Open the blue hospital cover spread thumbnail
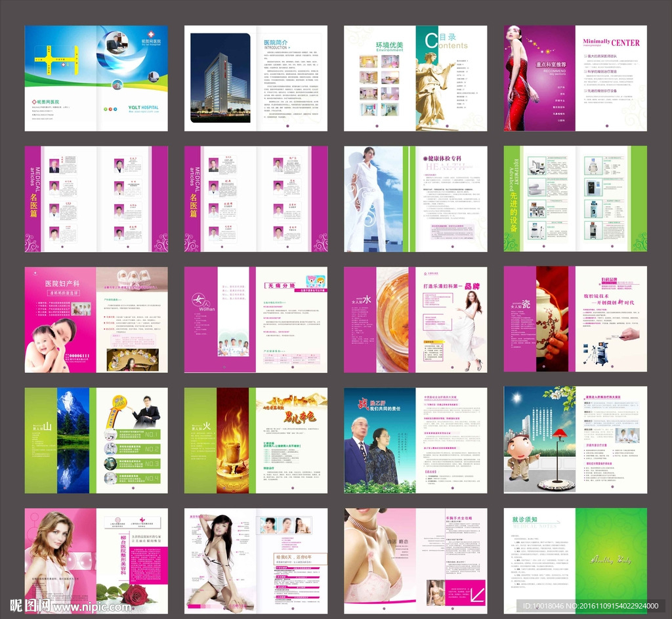 tap(96, 78)
